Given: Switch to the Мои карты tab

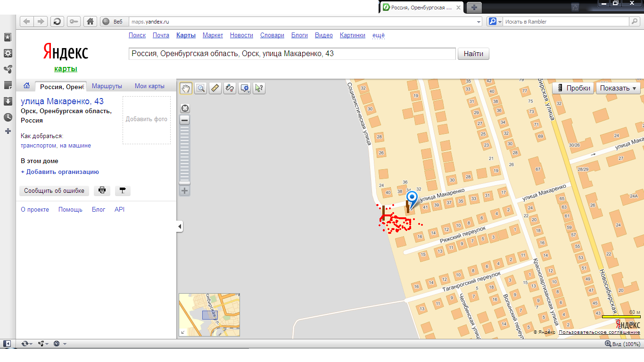Looking at the screenshot, I should [x=149, y=86].
